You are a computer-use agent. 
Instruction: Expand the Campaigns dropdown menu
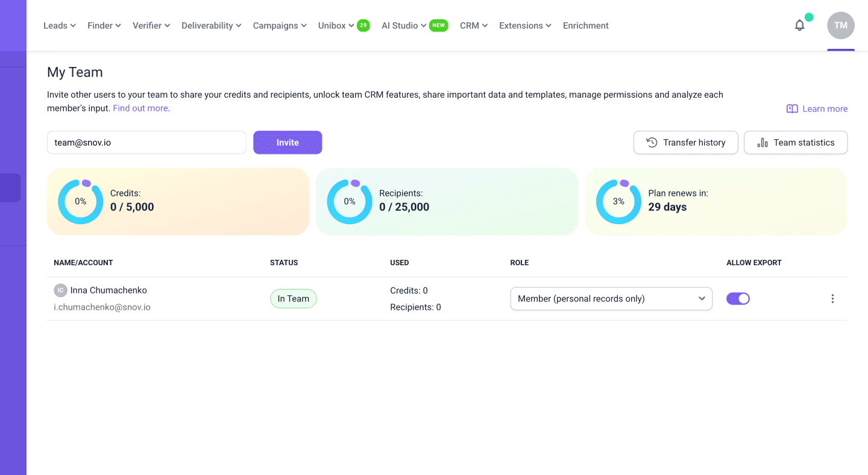pos(280,25)
